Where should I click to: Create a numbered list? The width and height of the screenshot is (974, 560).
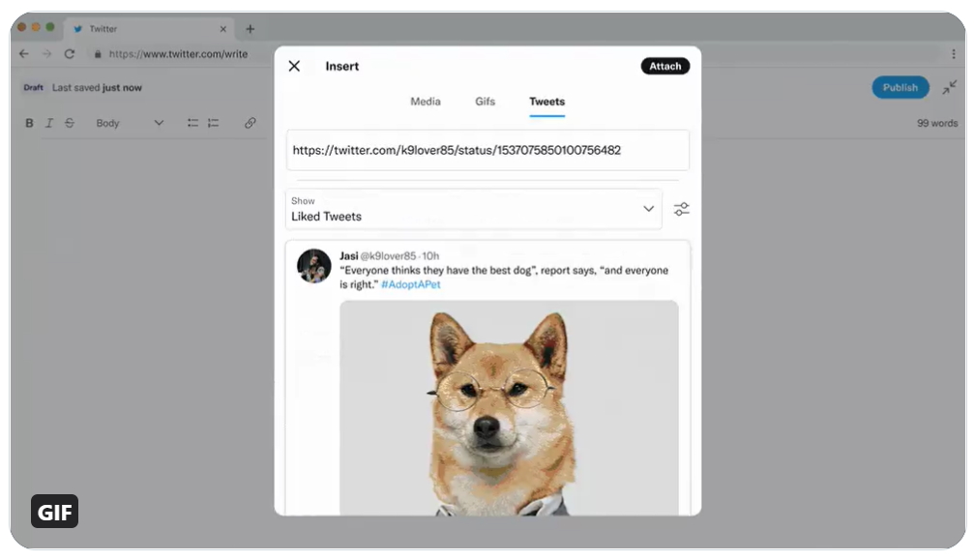pos(213,123)
